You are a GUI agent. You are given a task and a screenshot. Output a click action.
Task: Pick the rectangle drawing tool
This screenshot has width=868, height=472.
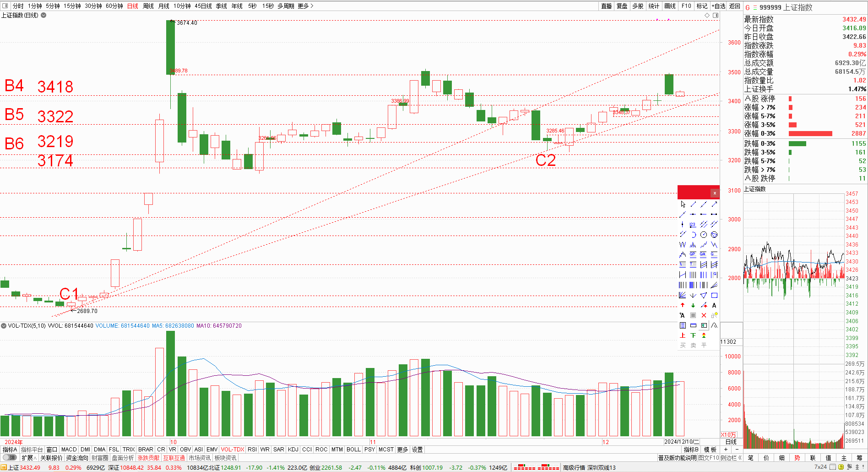point(714,295)
